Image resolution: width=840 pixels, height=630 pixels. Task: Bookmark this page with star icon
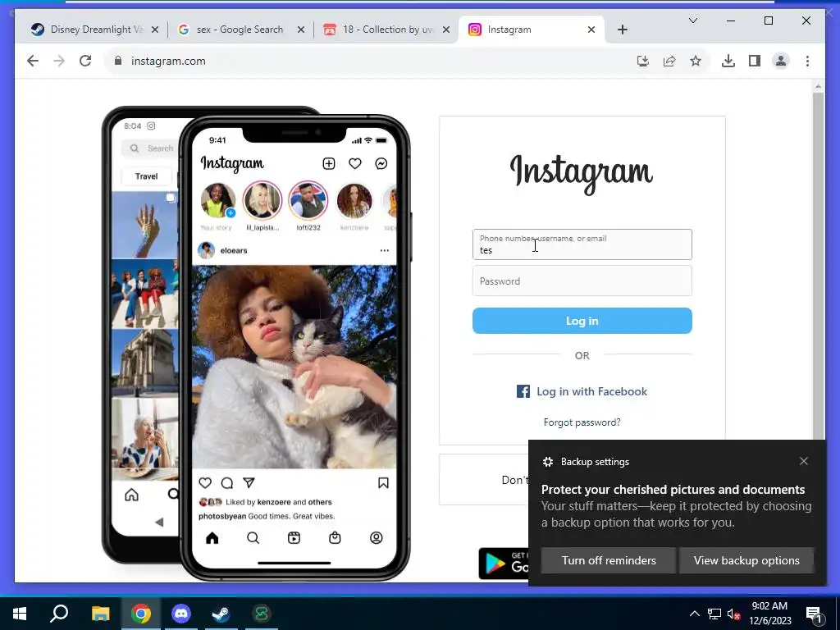pyautogui.click(x=696, y=61)
